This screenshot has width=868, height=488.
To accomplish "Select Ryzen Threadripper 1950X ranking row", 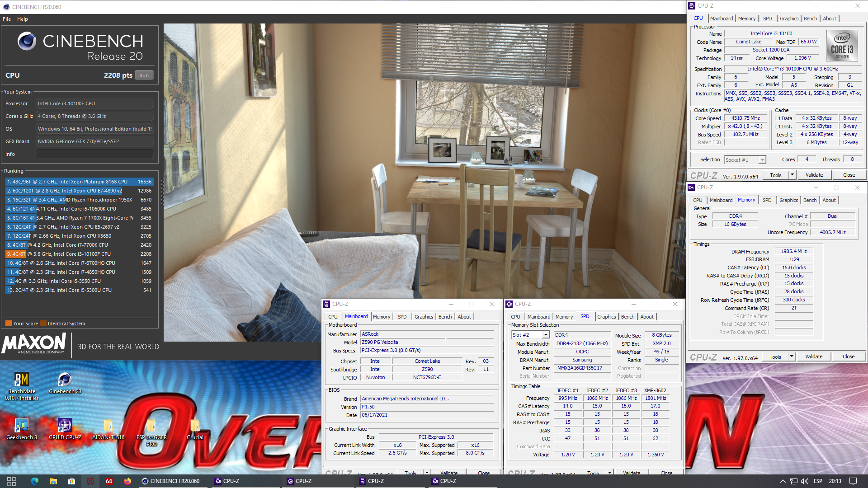I will 80,200.
